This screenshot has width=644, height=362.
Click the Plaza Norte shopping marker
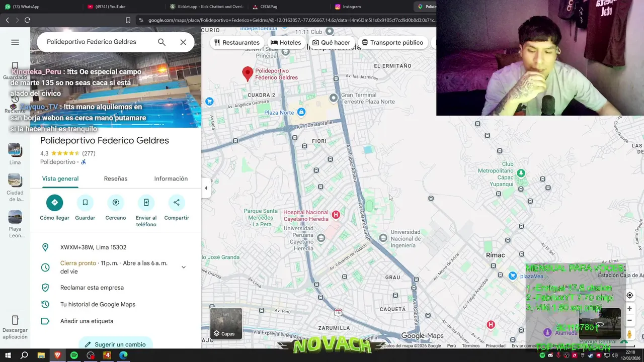click(x=301, y=112)
